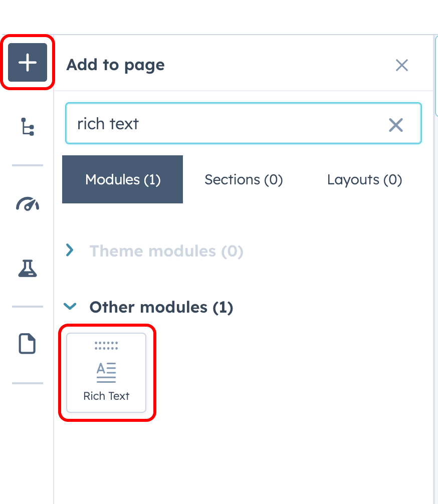Collapse the Other modules chevron

[70, 306]
